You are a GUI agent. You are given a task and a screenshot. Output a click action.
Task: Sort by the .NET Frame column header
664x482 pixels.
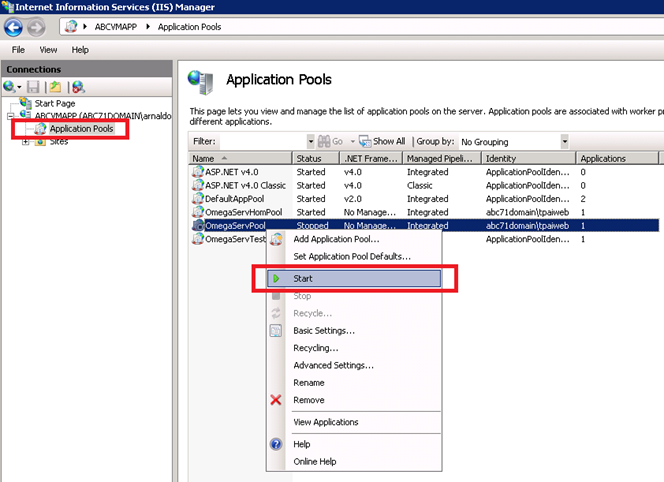[x=371, y=158]
